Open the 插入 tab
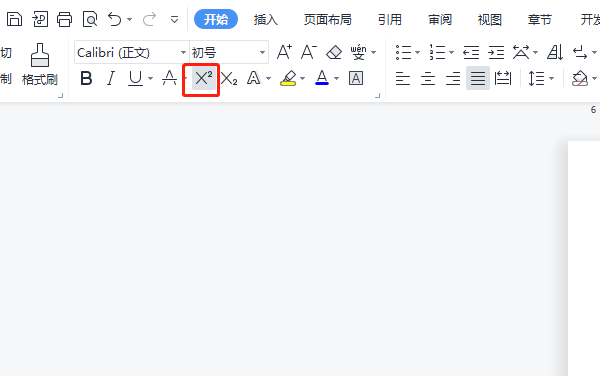Image resolution: width=600 pixels, height=376 pixels. point(266,19)
